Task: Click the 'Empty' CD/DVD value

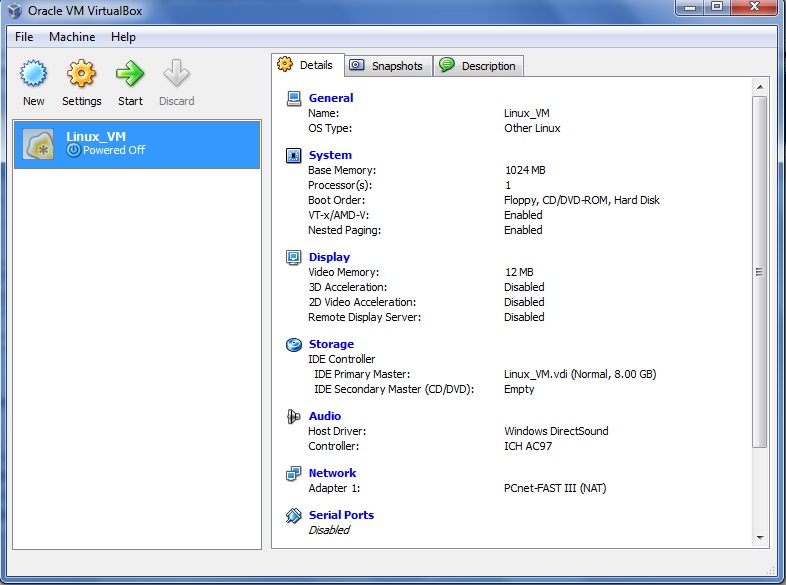Action: tap(519, 389)
